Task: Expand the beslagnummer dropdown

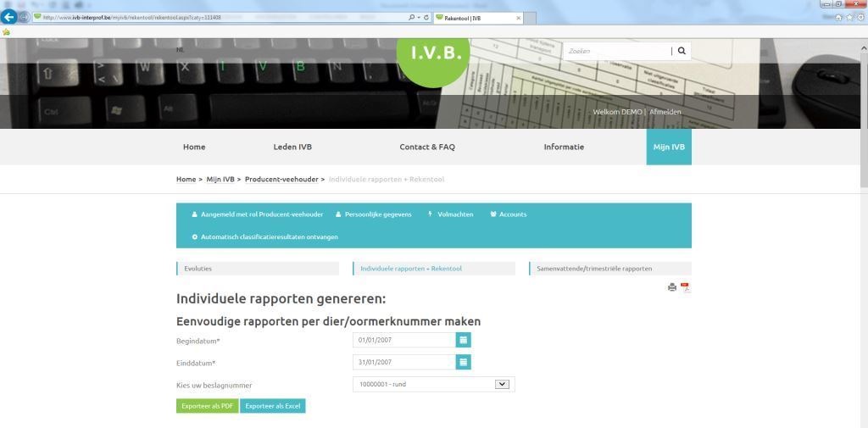Action: (x=502, y=384)
